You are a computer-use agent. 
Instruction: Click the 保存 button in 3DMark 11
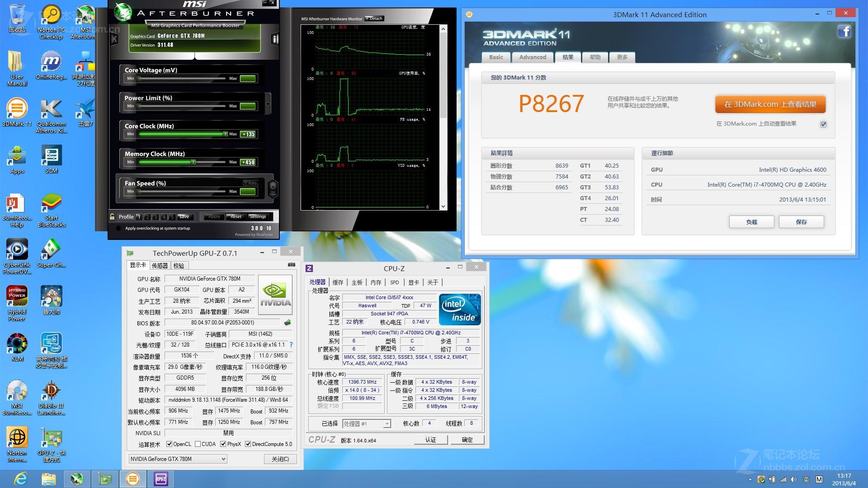point(801,222)
